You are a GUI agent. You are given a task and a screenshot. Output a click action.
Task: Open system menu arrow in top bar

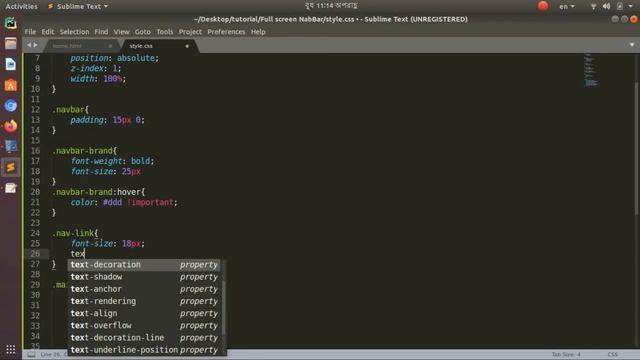pos(631,6)
